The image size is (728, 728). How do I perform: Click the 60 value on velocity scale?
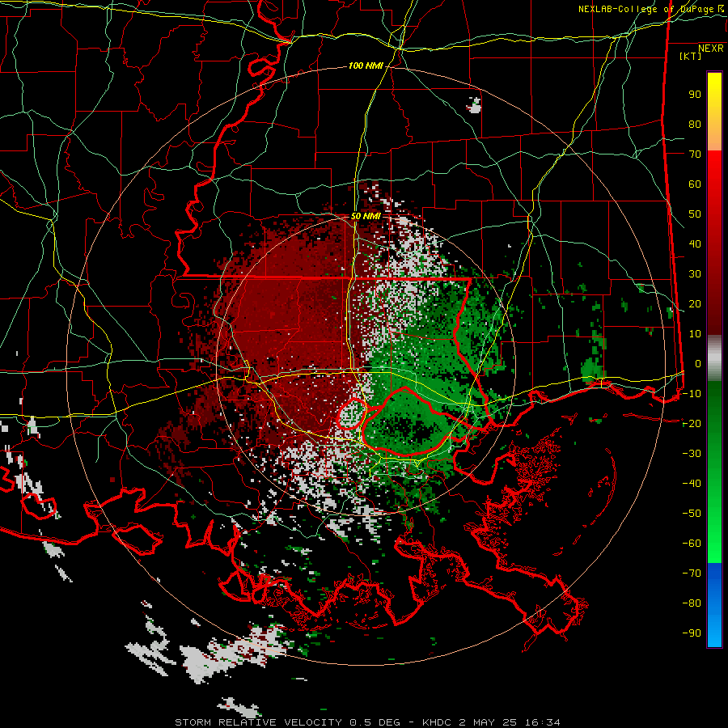click(695, 184)
